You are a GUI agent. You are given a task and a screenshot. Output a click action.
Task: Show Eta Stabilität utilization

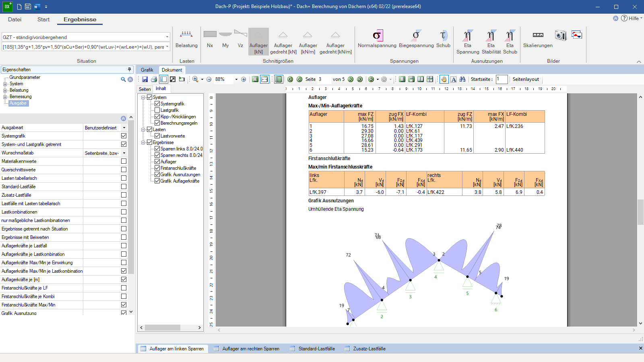pyautogui.click(x=491, y=42)
